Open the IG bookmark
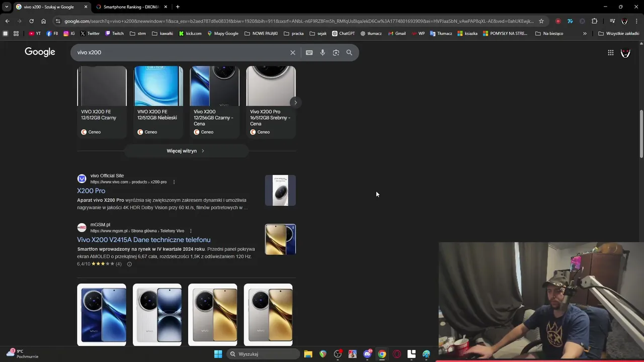644x362 pixels. coord(69,34)
